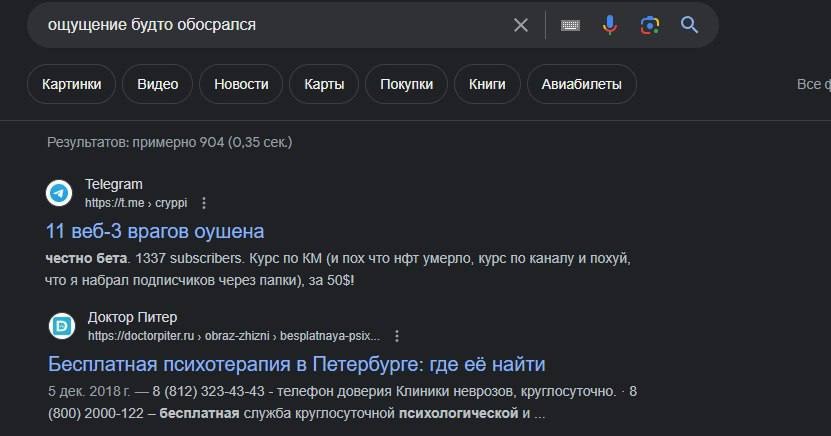The width and height of the screenshot is (831, 436).
Task: Open the three-dot menu of the Telegram result
Action: pos(204,203)
